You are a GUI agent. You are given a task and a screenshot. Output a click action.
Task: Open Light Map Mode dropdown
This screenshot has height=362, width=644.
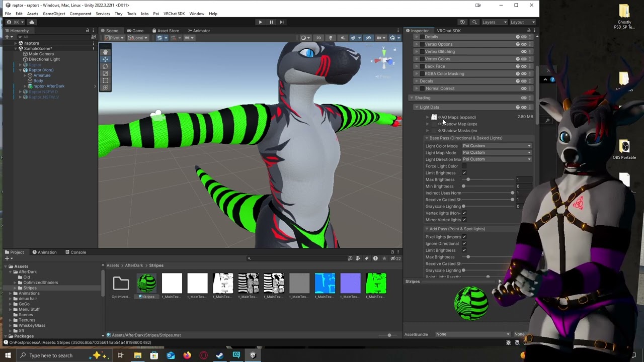(497, 152)
